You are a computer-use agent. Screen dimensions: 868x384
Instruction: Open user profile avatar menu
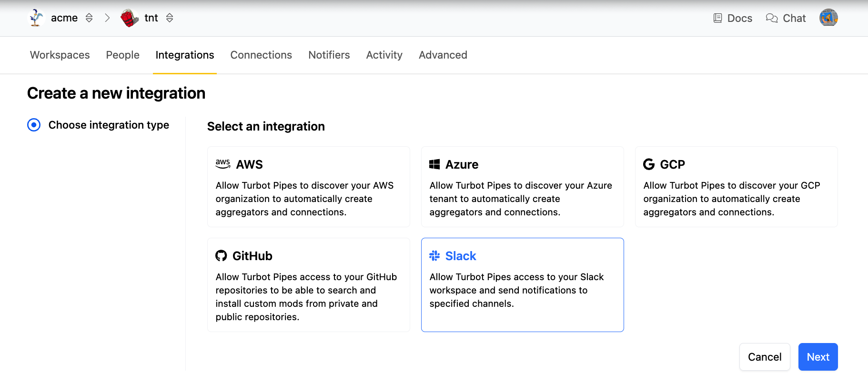click(828, 18)
